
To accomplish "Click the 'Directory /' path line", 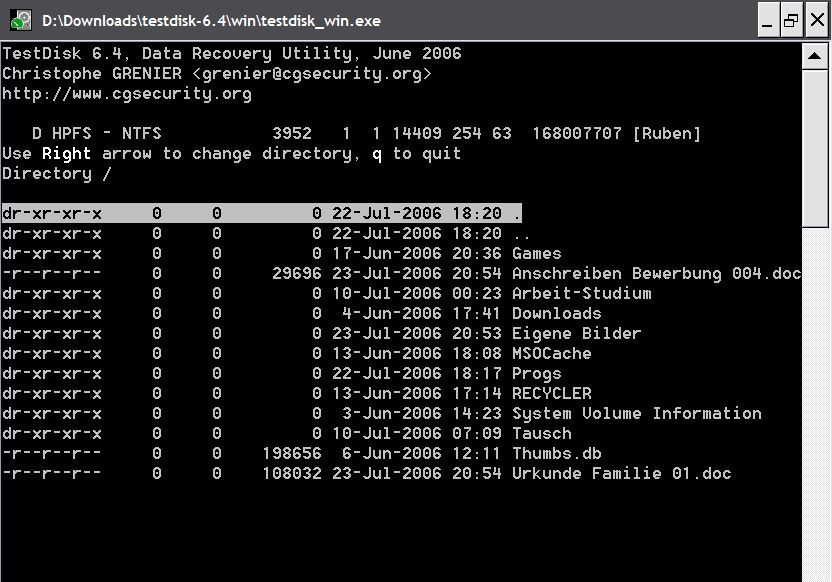I will tap(57, 173).
